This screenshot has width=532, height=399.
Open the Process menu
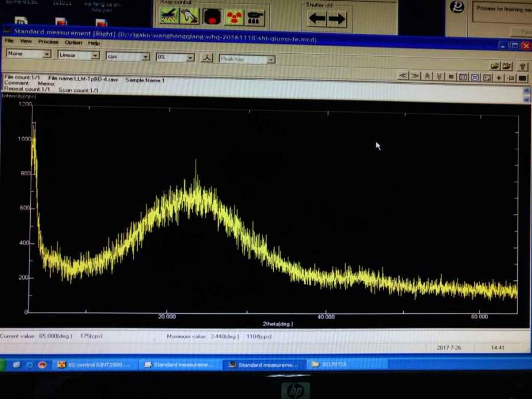pos(48,42)
